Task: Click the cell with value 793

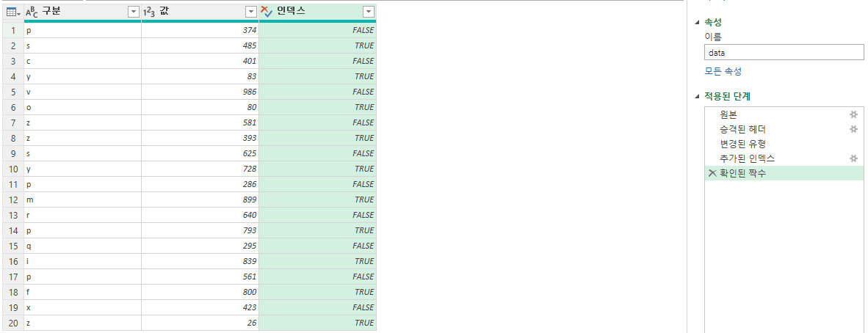Action: [x=200, y=230]
